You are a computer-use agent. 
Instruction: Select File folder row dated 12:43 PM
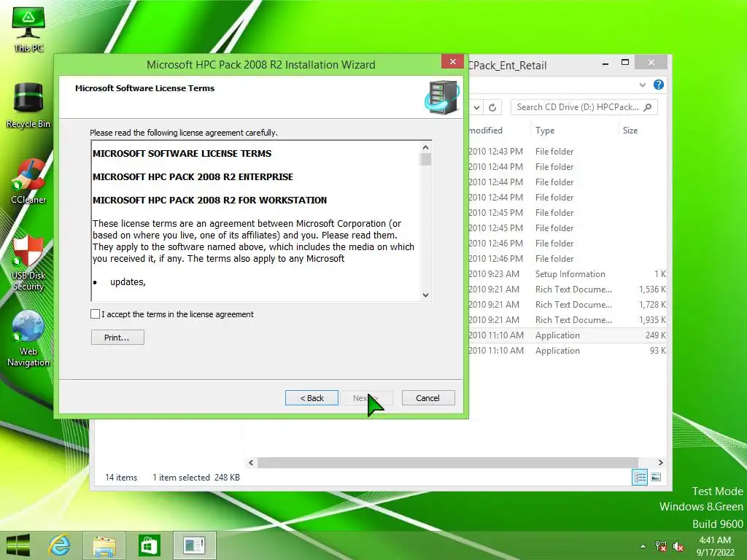point(568,152)
